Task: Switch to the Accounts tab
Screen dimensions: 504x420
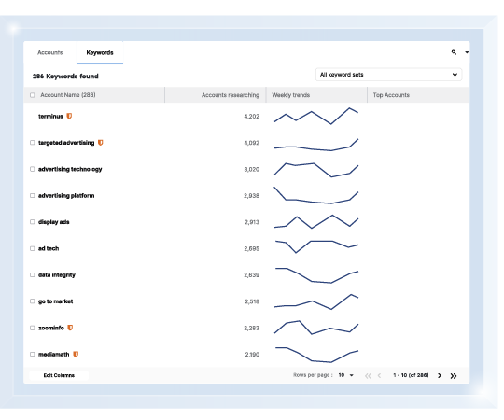Action: [50, 52]
